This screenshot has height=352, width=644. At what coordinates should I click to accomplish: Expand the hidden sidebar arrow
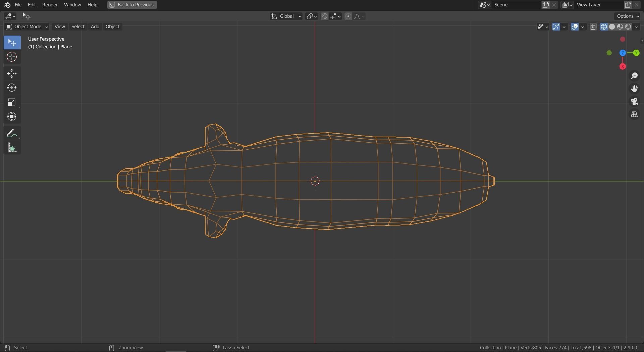642,41
